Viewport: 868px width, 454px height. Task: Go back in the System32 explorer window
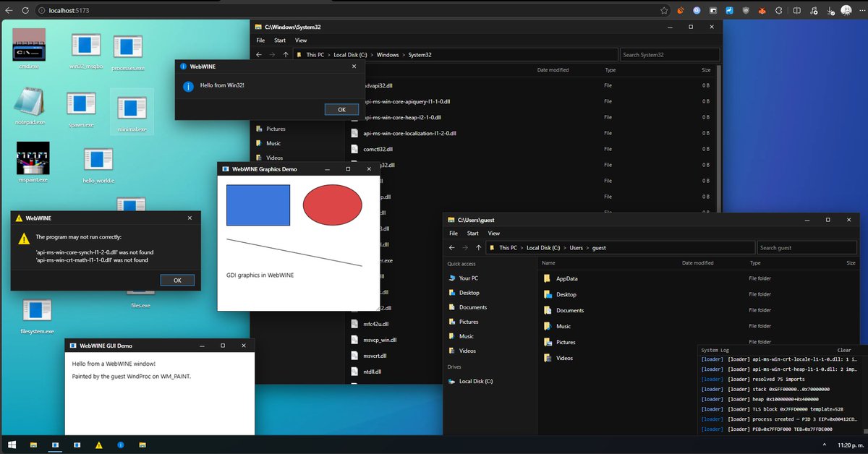pos(259,55)
